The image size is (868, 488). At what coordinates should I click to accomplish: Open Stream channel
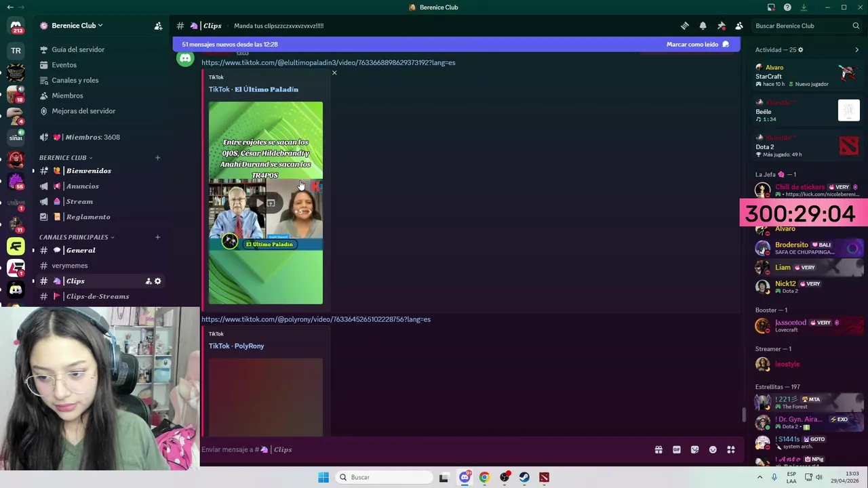click(x=100, y=201)
